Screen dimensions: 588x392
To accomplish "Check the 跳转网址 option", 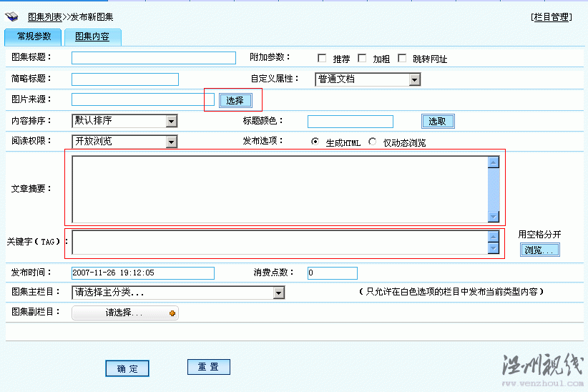I will [x=402, y=59].
